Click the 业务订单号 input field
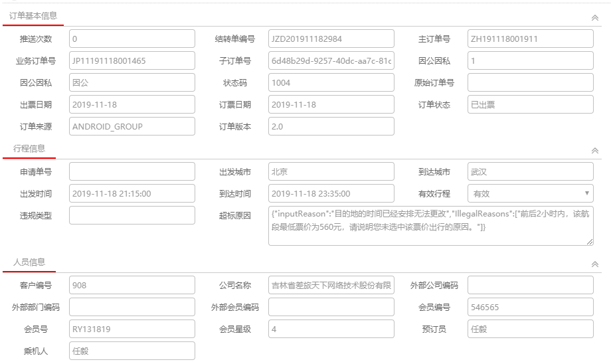Screen dimensions: 611x364 pyautogui.click(x=132, y=60)
